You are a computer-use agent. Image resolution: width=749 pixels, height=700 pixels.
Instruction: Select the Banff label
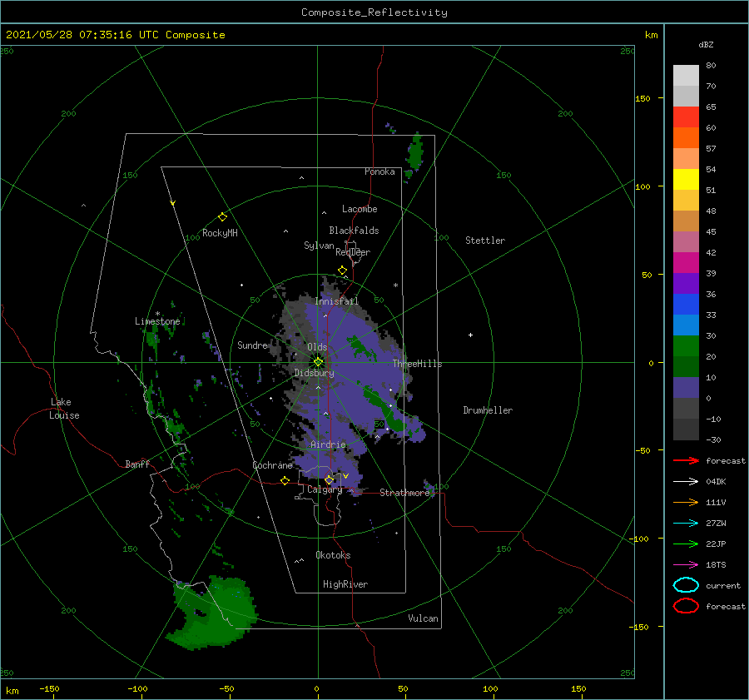coord(137,464)
